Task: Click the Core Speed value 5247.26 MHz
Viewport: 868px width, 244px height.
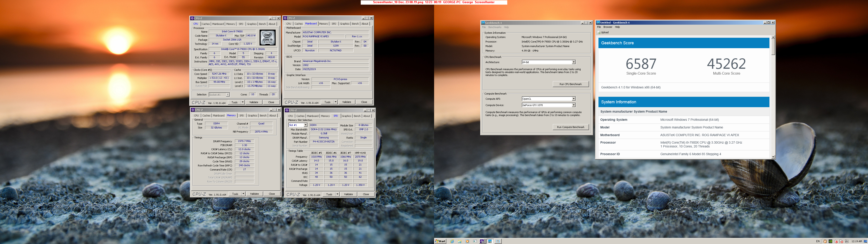Action: click(x=219, y=74)
